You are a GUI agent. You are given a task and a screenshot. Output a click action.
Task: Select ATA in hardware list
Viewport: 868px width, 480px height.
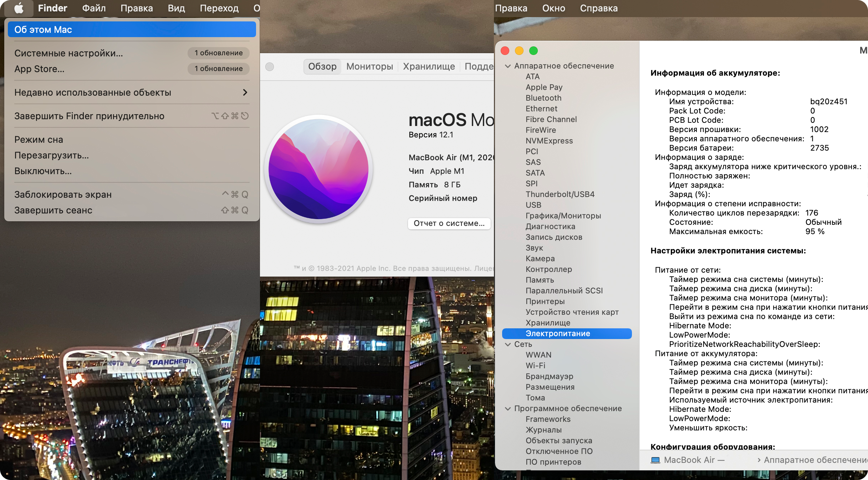coord(532,77)
